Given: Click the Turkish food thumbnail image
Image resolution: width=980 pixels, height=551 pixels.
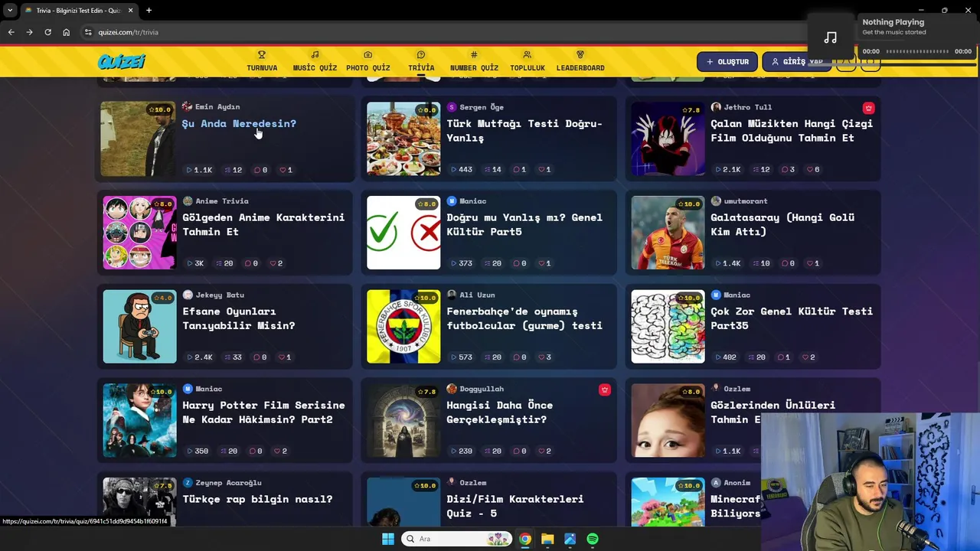Looking at the screenshot, I should coord(403,139).
